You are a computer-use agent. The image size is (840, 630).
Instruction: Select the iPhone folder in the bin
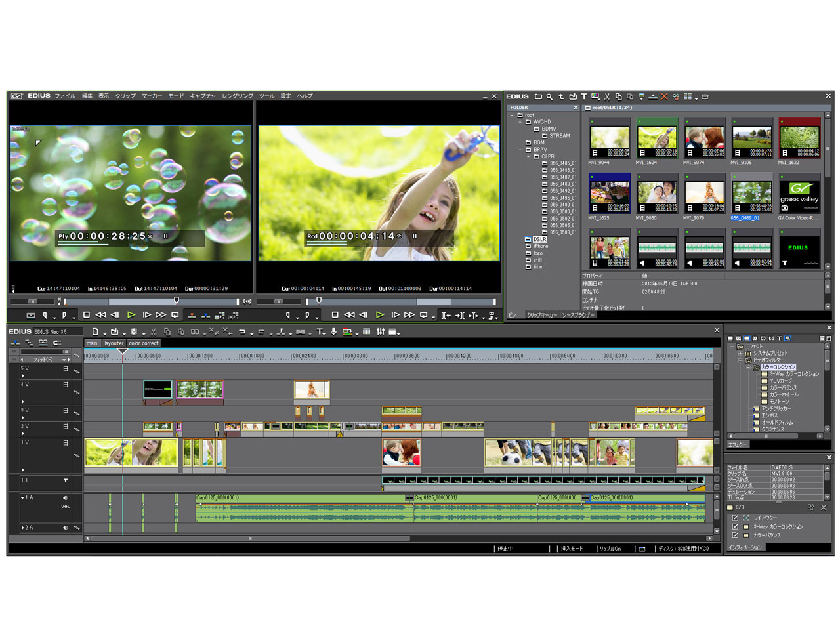pyautogui.click(x=540, y=246)
